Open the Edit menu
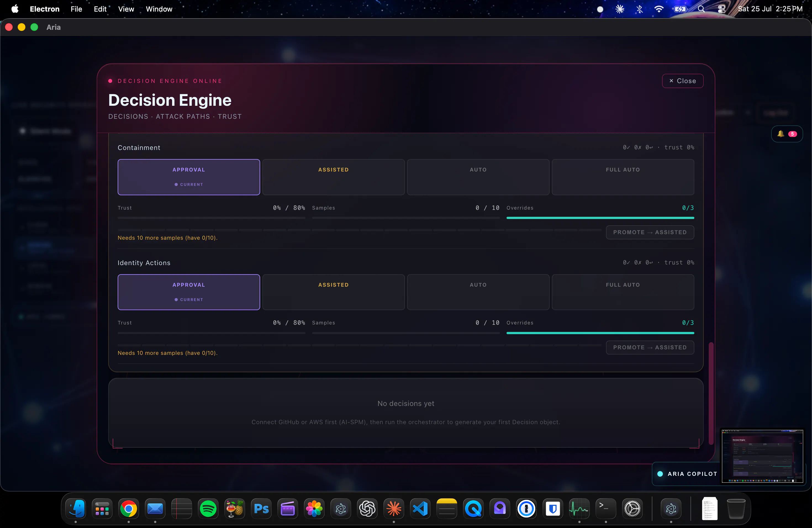 (x=100, y=9)
